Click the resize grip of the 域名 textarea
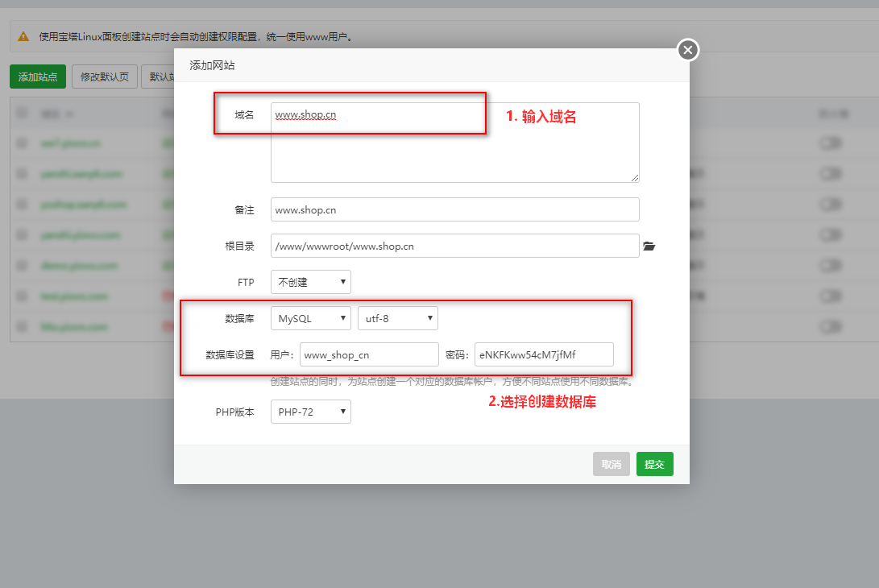879x588 pixels. click(x=635, y=178)
